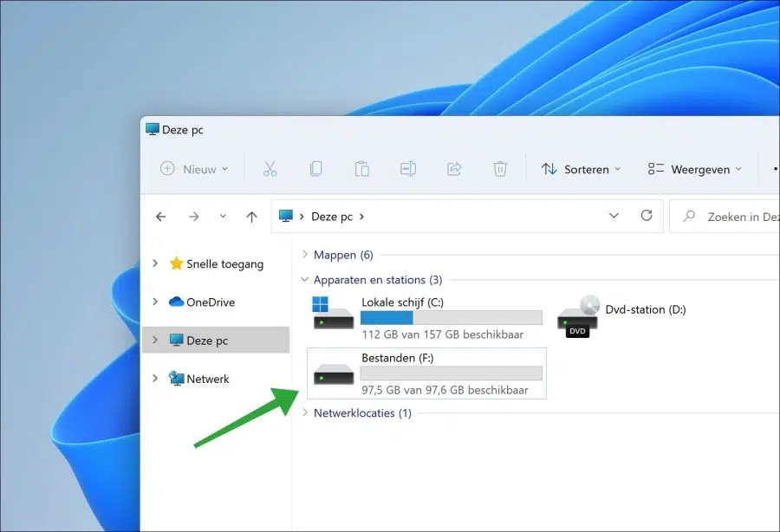The width and height of the screenshot is (780, 532).
Task: Click the Netwerklocaties (1) heading text
Action: [x=362, y=412]
